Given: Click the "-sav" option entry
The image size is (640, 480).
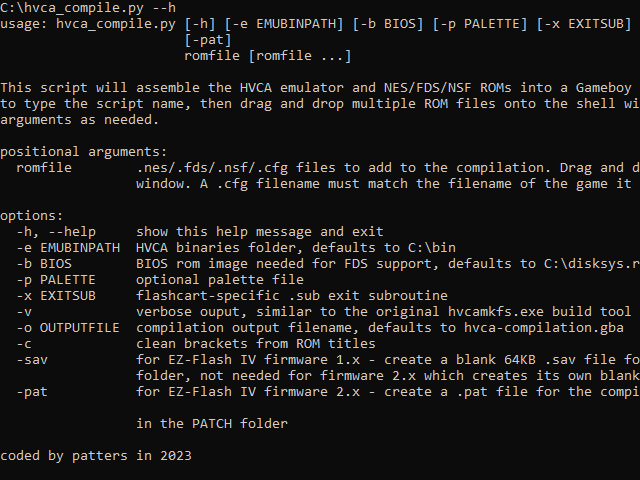Looking at the screenshot, I should point(30,359).
